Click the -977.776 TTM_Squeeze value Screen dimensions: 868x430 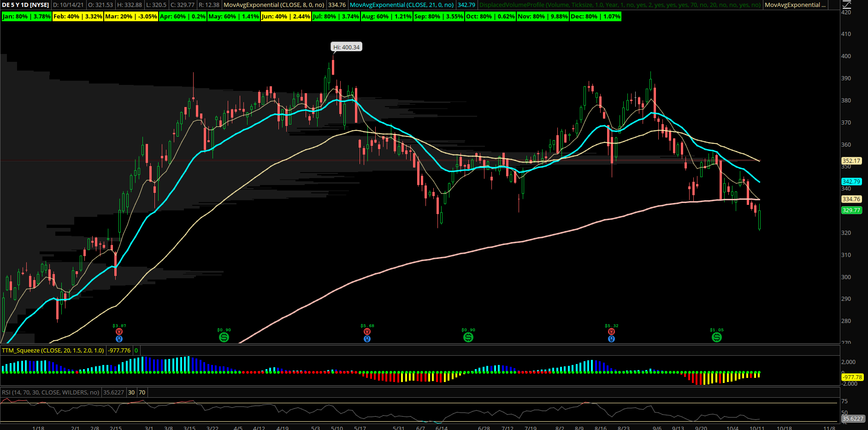(120, 351)
